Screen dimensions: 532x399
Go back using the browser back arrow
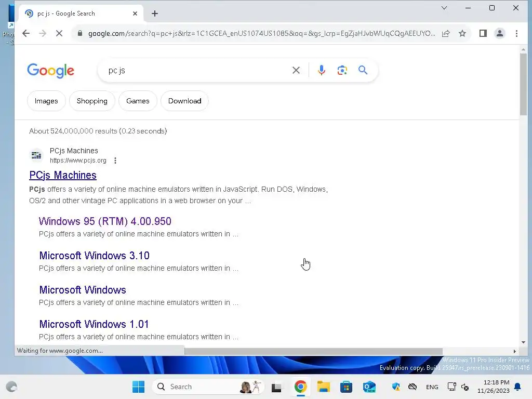coord(26,33)
